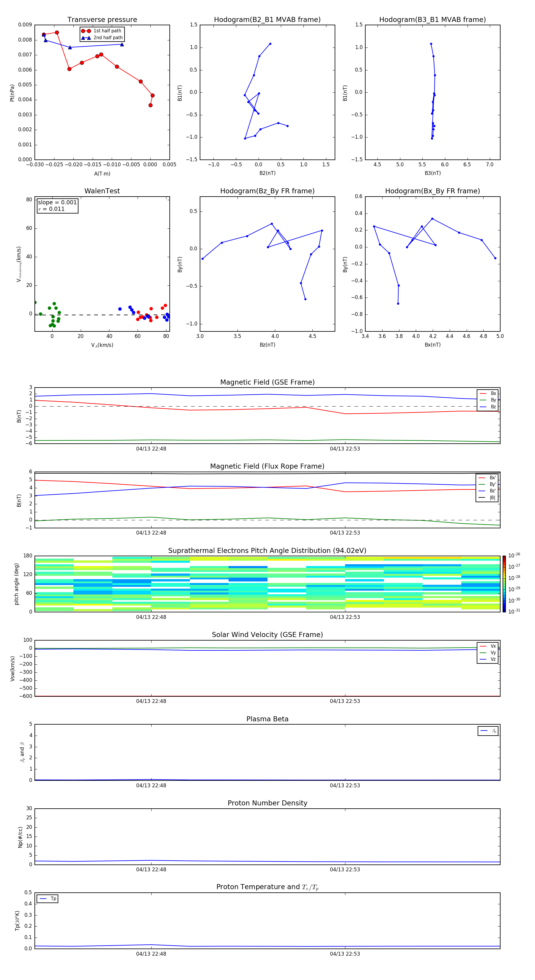
Task: Click '04/13 22:48' under GSE magnetic field plot
Action: [x=151, y=449]
